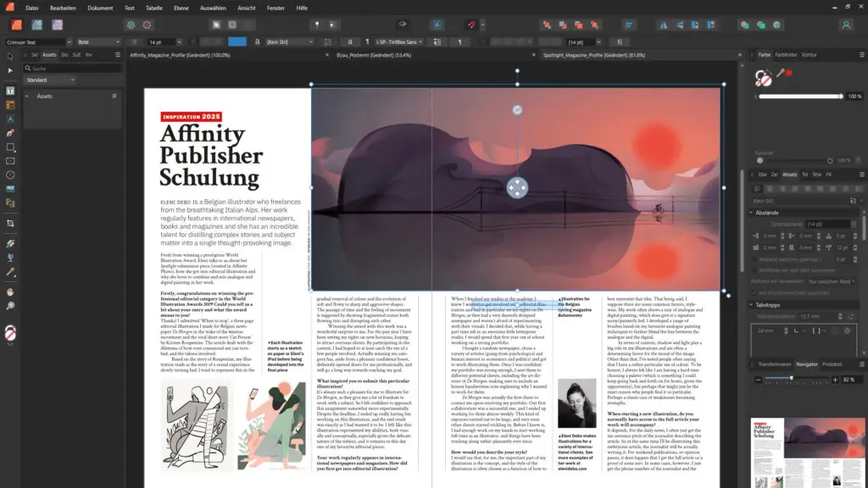Screen dimensions: 868x488
Task: Click the alignment icon in top toolbar
Action: coord(630,25)
